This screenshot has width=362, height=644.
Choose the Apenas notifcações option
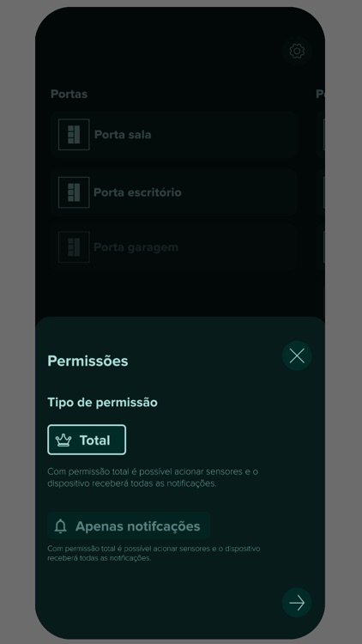coord(129,526)
